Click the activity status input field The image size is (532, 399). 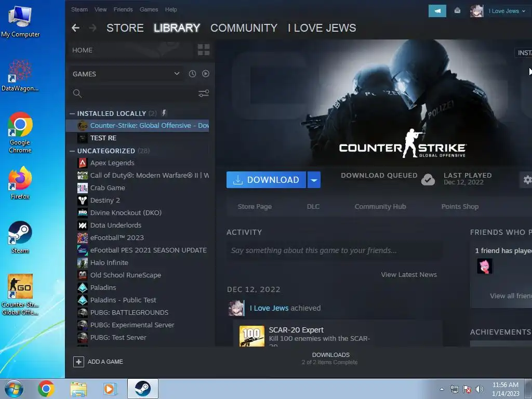point(334,251)
